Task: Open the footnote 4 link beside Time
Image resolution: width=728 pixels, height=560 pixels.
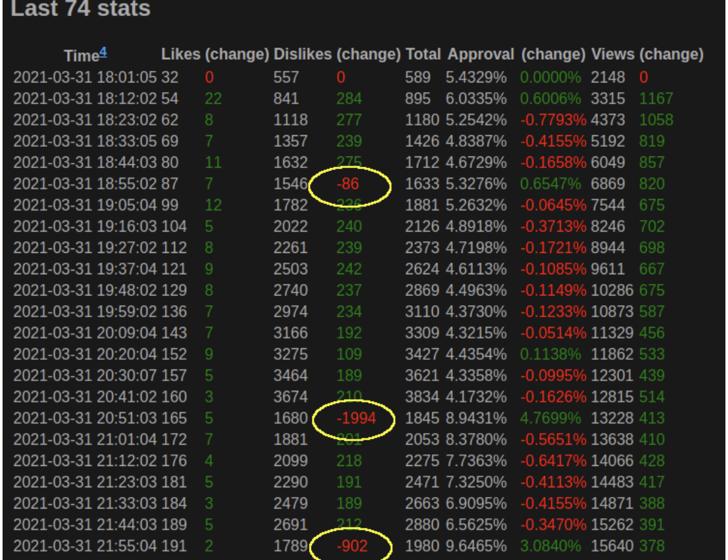Action: coord(103,53)
